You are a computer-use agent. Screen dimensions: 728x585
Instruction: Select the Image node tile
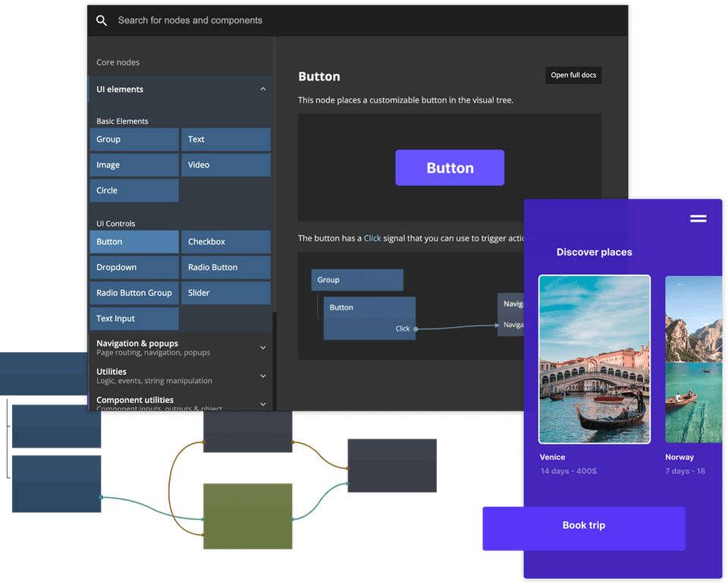point(133,165)
